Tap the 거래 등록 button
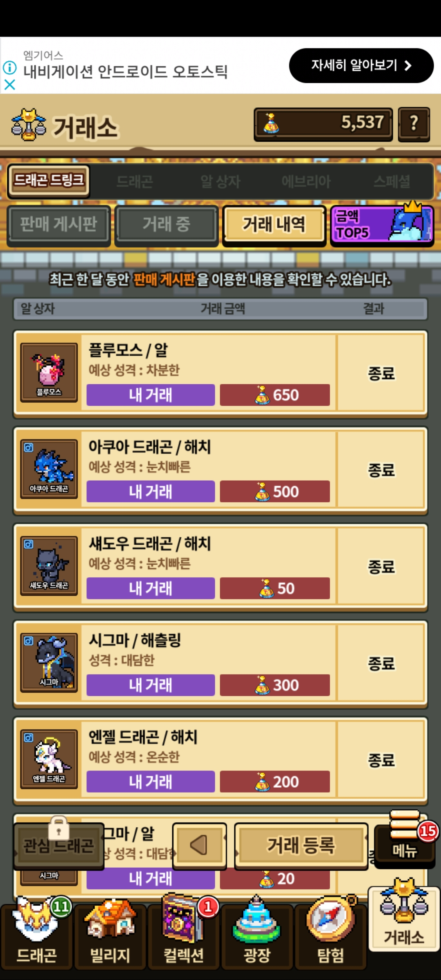Image resolution: width=441 pixels, height=980 pixels. 301,845
